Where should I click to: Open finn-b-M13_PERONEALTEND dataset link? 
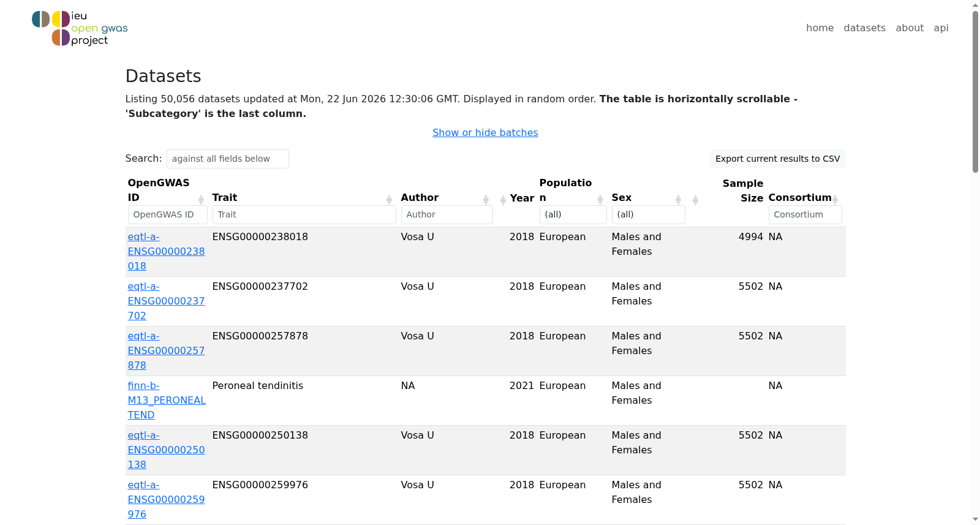pyautogui.click(x=167, y=400)
